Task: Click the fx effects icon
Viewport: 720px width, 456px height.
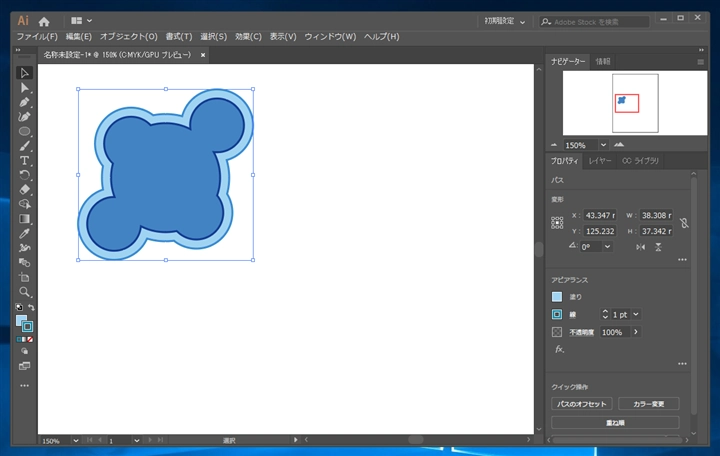Action: 559,349
